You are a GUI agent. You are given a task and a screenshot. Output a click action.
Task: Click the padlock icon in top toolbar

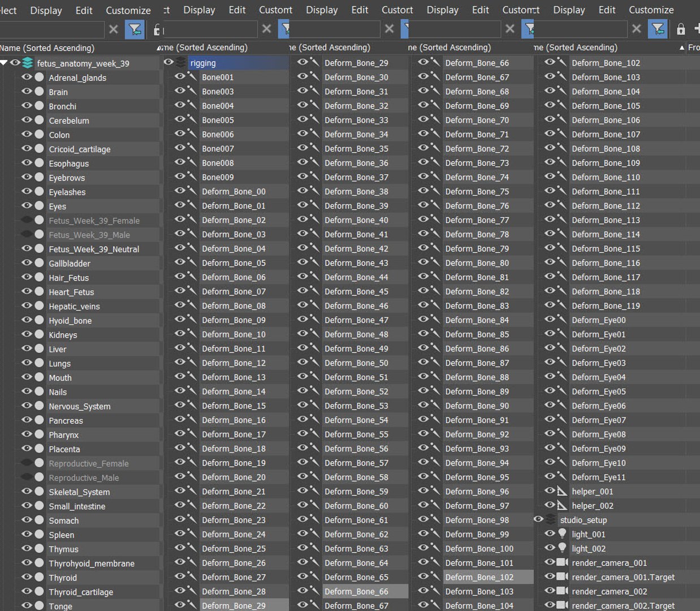(681, 29)
